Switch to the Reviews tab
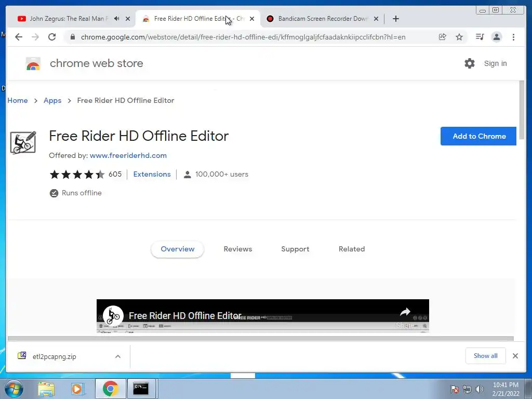This screenshot has height=399, width=532. click(x=238, y=249)
